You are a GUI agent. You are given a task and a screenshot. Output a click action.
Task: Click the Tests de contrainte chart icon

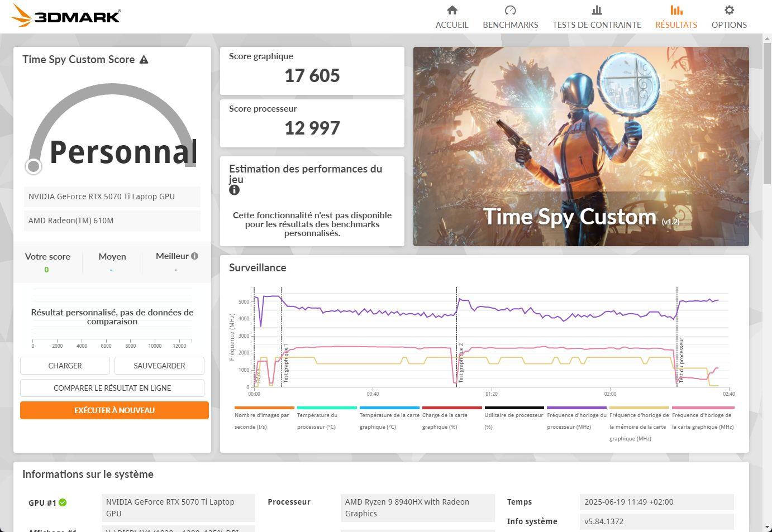tap(597, 10)
